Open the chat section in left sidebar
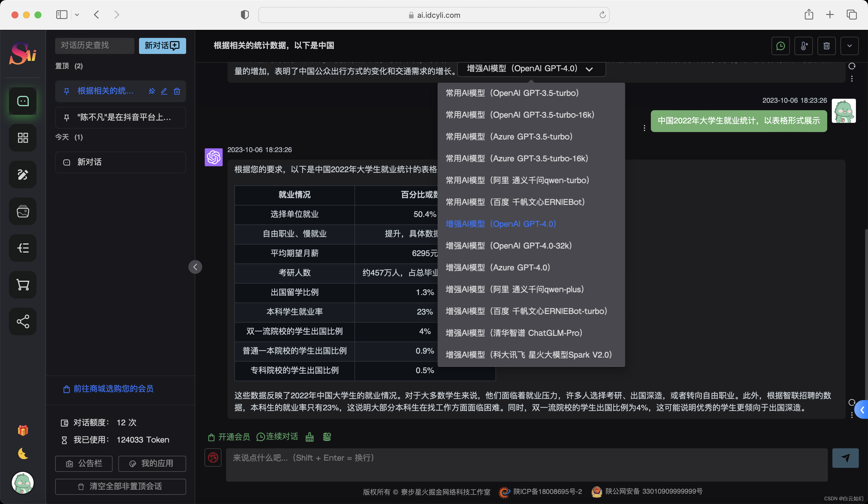Viewport: 868px width, 504px height. pos(23,101)
